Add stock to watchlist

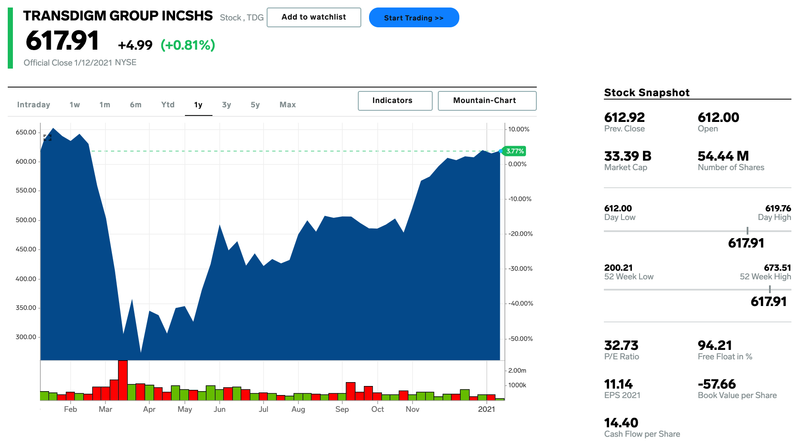[314, 17]
